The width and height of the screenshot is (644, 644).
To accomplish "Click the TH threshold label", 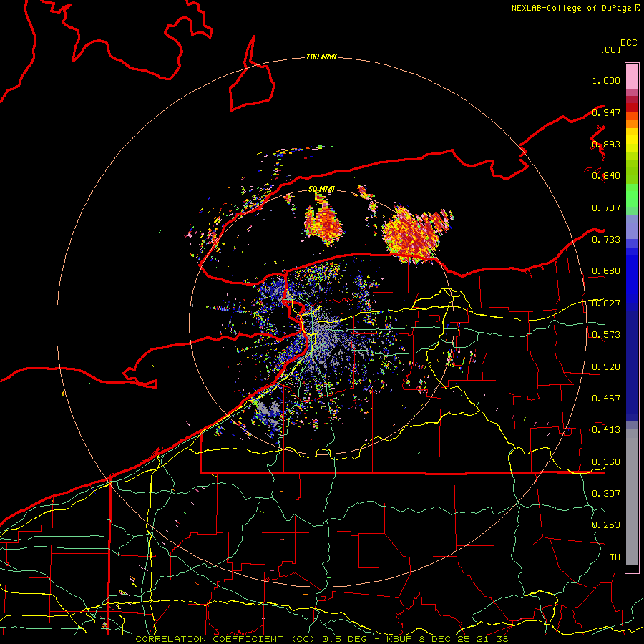I will coord(615,557).
